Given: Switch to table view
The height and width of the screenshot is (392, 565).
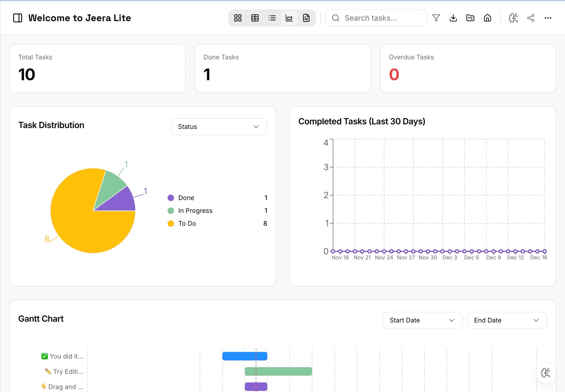Looking at the screenshot, I should tap(255, 18).
